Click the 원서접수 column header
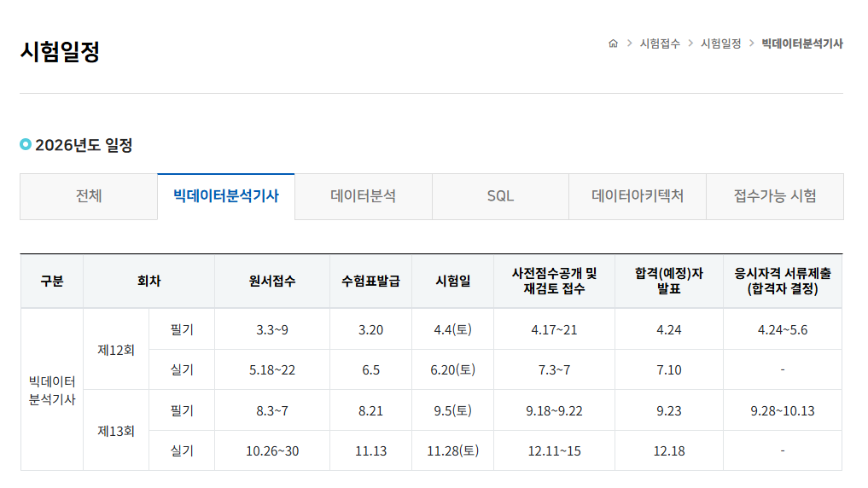The image size is (868, 488). (272, 281)
